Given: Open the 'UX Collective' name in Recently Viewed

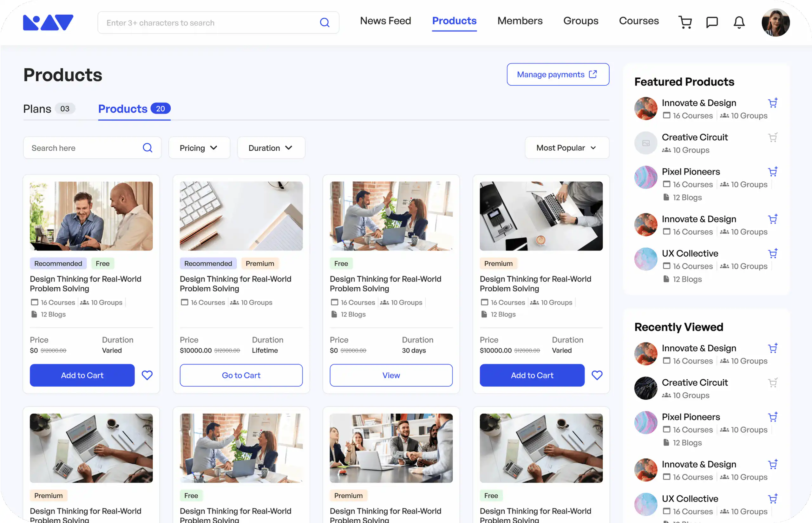Looking at the screenshot, I should pos(690,499).
